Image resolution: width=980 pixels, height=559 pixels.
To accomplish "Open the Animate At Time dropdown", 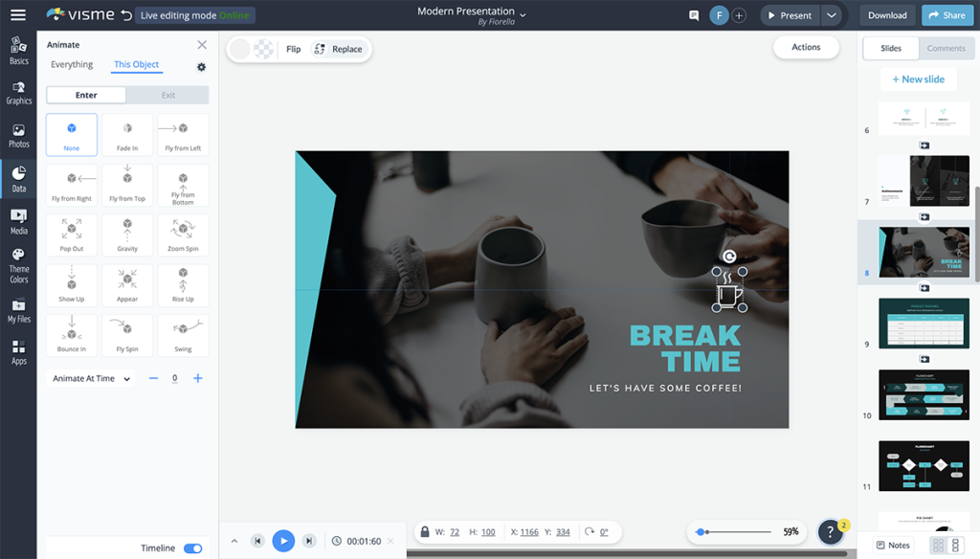I will 90,378.
